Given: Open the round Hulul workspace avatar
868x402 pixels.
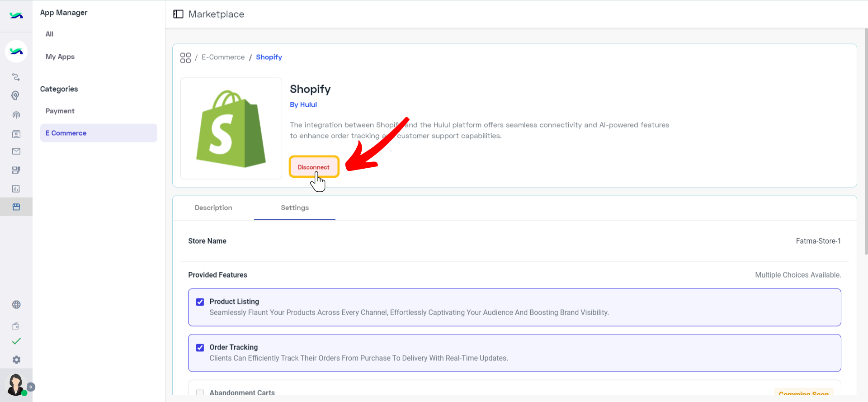Looking at the screenshot, I should pos(16,51).
